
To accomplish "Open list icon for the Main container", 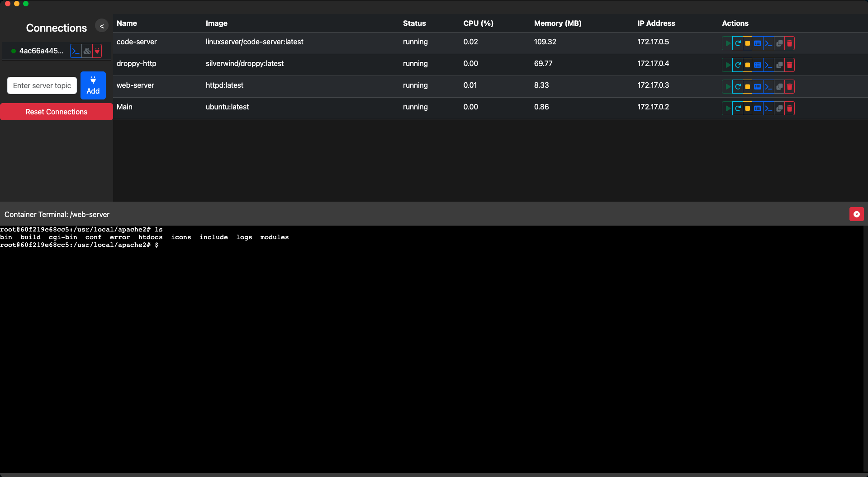I will point(758,109).
